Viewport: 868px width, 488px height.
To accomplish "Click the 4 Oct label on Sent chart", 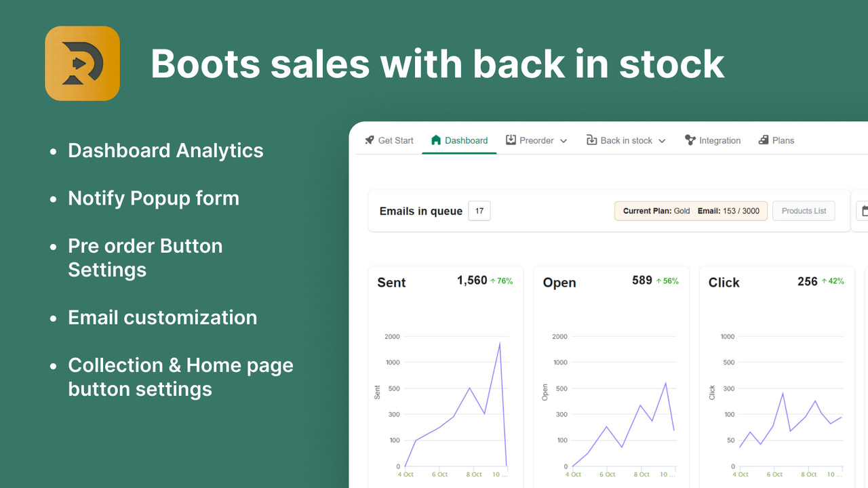I will pos(406,474).
